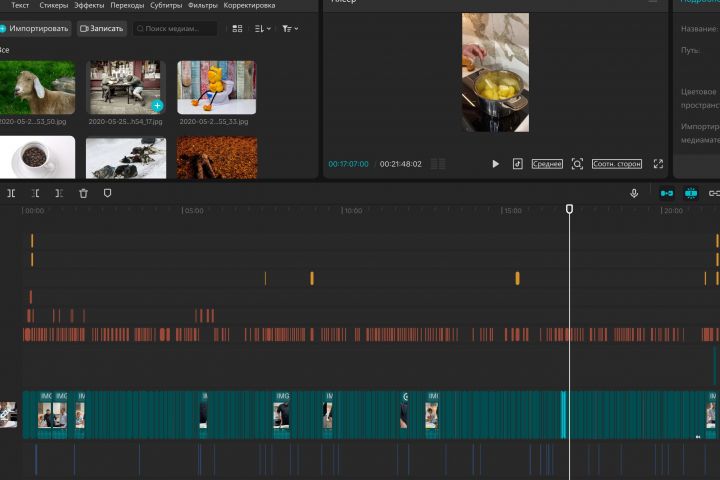720x480 pixels.
Task: Click the Записать button
Action: (x=101, y=28)
